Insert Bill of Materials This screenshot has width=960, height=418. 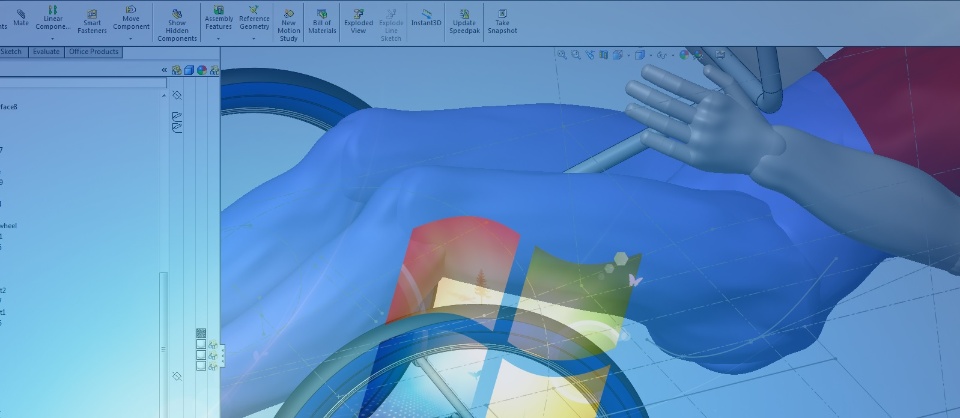(x=322, y=21)
